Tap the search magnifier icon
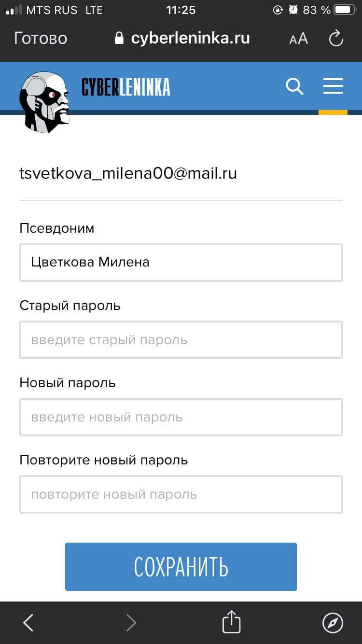The image size is (362, 644). coord(294,87)
